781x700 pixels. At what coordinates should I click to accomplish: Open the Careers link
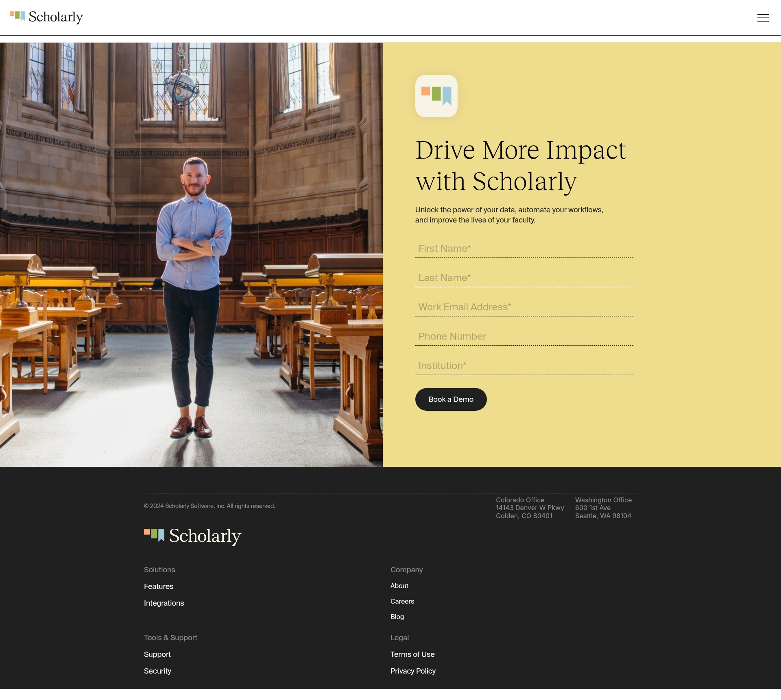click(402, 602)
